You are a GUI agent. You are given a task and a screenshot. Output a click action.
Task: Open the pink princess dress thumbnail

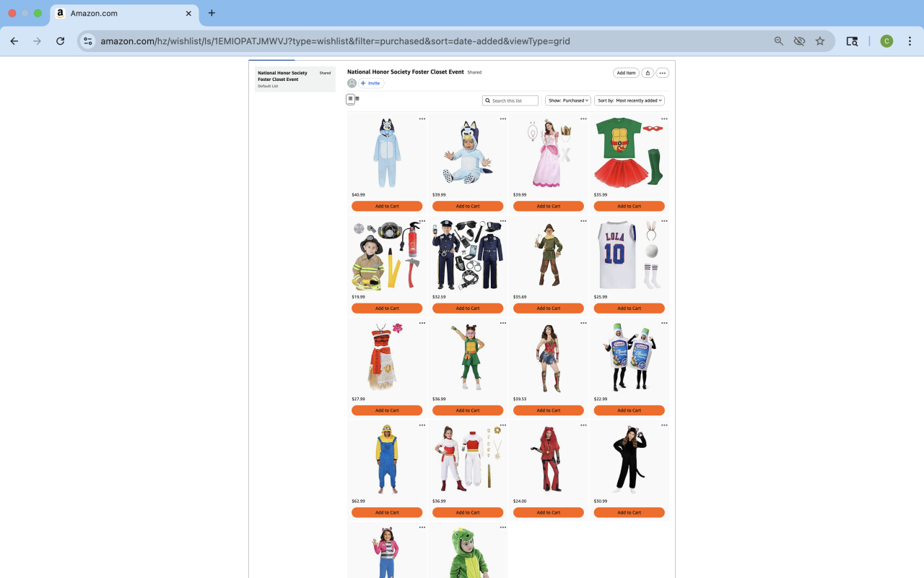point(549,153)
